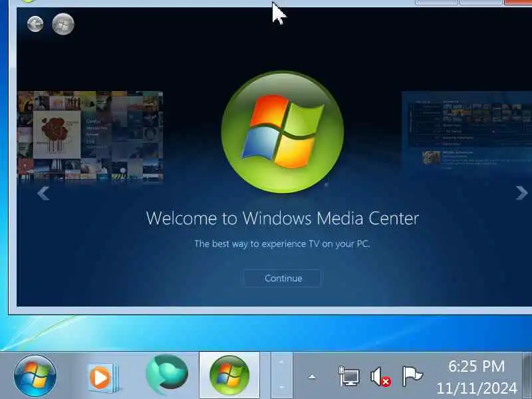Activate Windows Media Center taskbar button
532x399 pixels.
(x=229, y=375)
